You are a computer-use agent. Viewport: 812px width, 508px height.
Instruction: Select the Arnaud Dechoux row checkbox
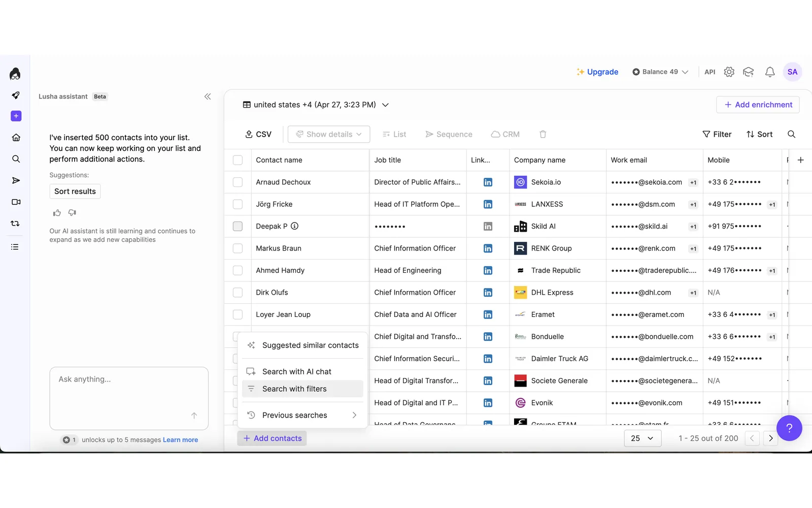(x=238, y=182)
